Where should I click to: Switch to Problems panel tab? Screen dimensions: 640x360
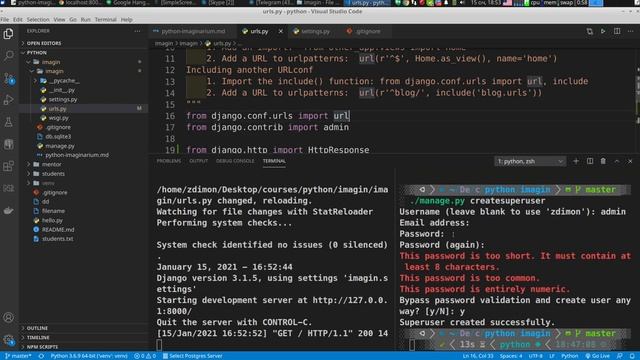pos(169,161)
